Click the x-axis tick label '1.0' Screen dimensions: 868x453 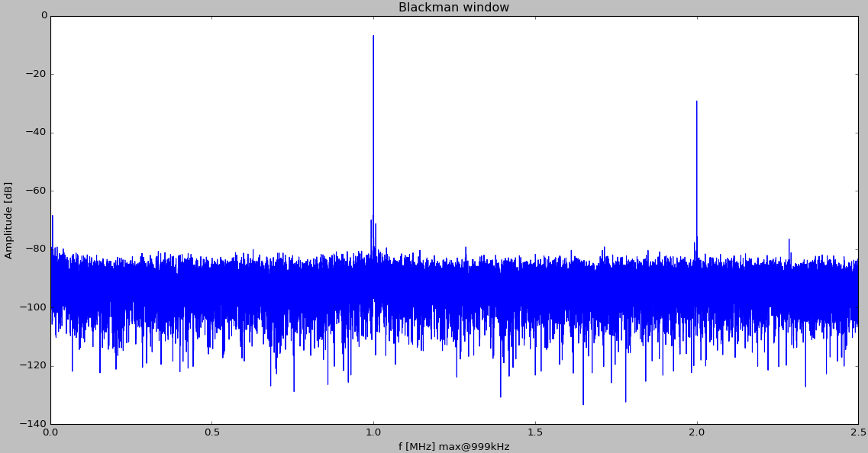click(x=373, y=432)
